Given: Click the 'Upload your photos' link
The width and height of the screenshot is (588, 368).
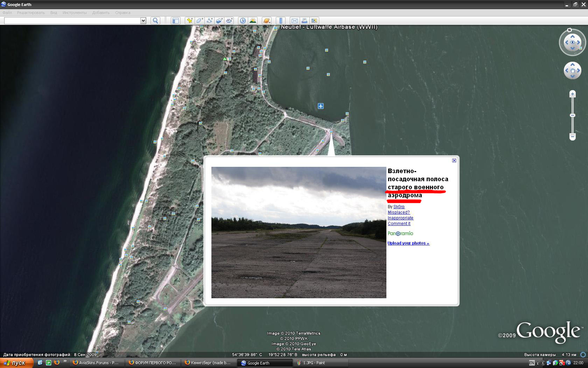Looking at the screenshot, I should click(408, 243).
